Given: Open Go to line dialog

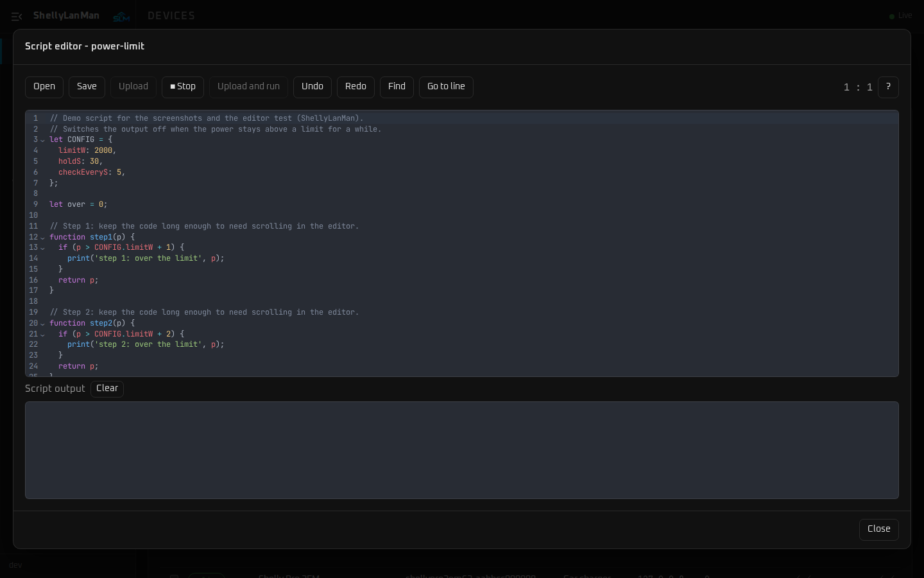Looking at the screenshot, I should [446, 87].
